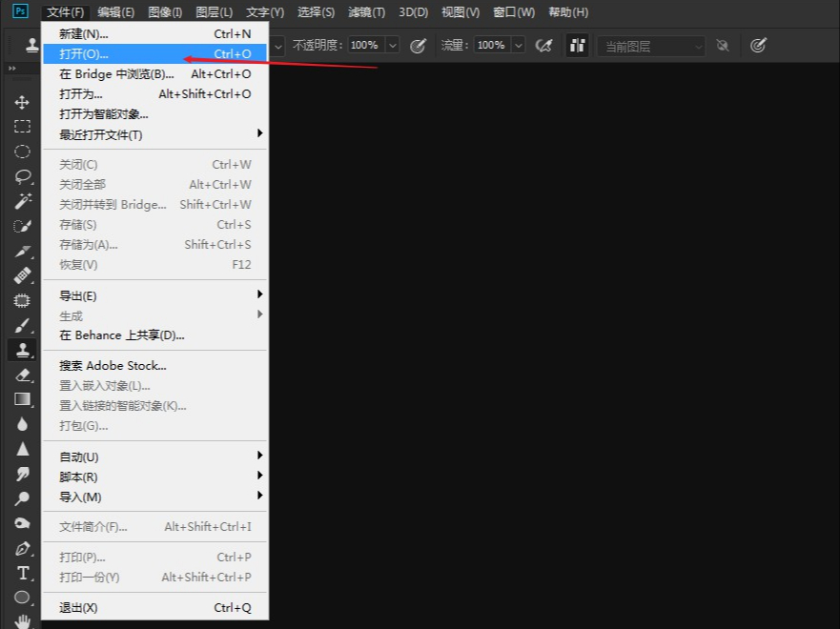The width and height of the screenshot is (840, 629).
Task: Select the Smudge tool
Action: pos(22,474)
